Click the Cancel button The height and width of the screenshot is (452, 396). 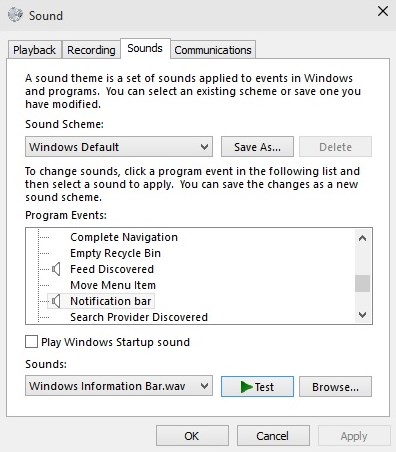[273, 436]
